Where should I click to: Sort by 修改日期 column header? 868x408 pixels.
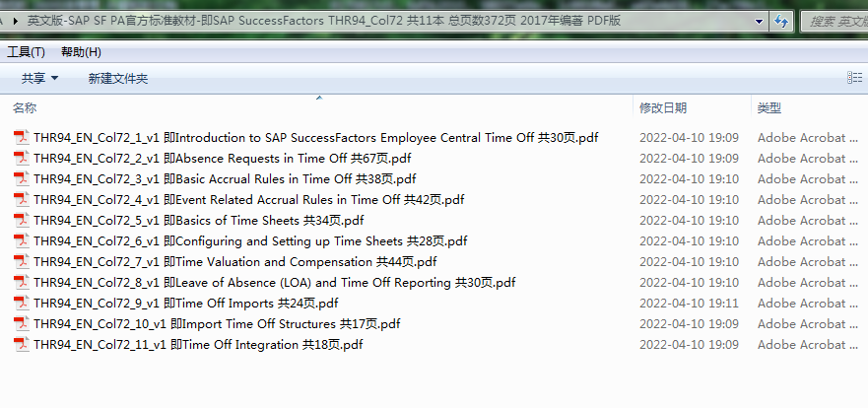click(x=663, y=108)
